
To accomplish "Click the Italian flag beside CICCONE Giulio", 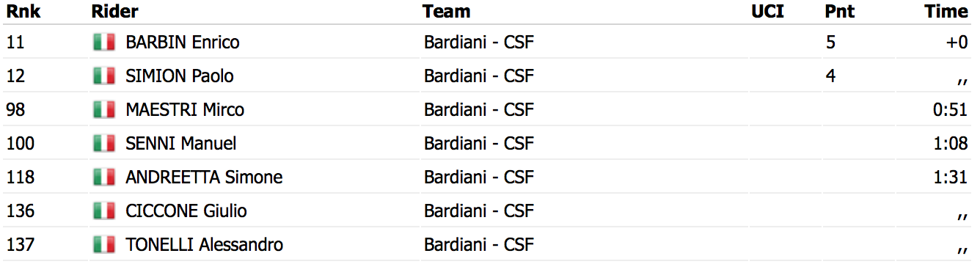I will click(104, 211).
